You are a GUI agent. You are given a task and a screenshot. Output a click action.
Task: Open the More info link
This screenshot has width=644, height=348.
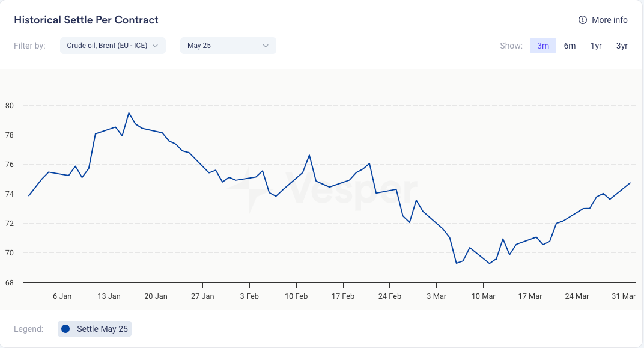(609, 20)
